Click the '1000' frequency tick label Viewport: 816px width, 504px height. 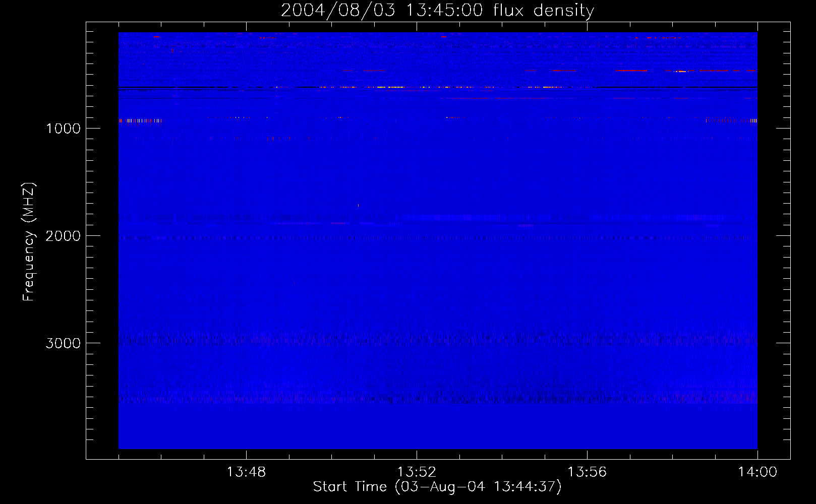click(63, 129)
